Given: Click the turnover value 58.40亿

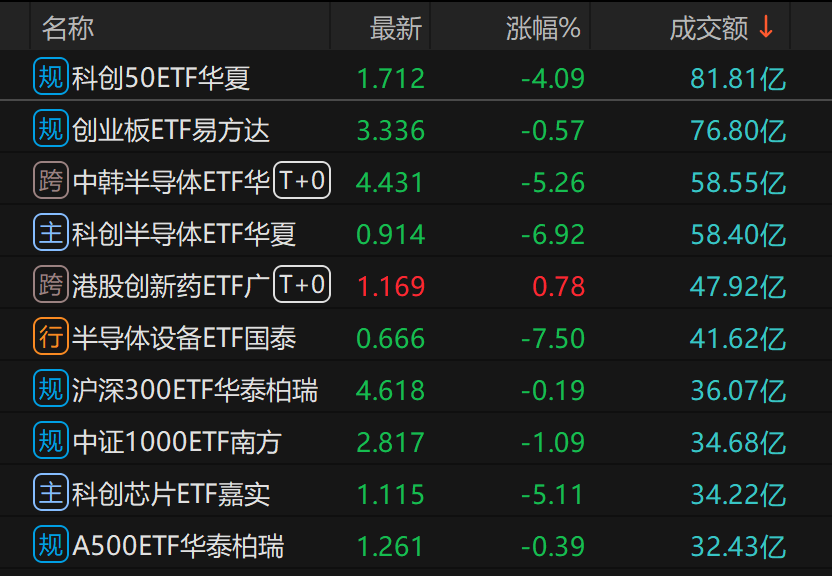Looking at the screenshot, I should pos(738,234).
